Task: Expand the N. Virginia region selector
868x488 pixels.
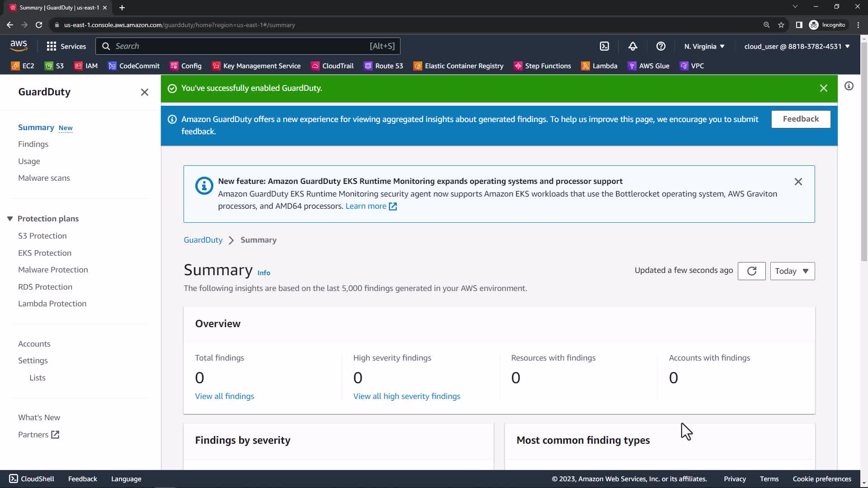Action: pos(704,47)
